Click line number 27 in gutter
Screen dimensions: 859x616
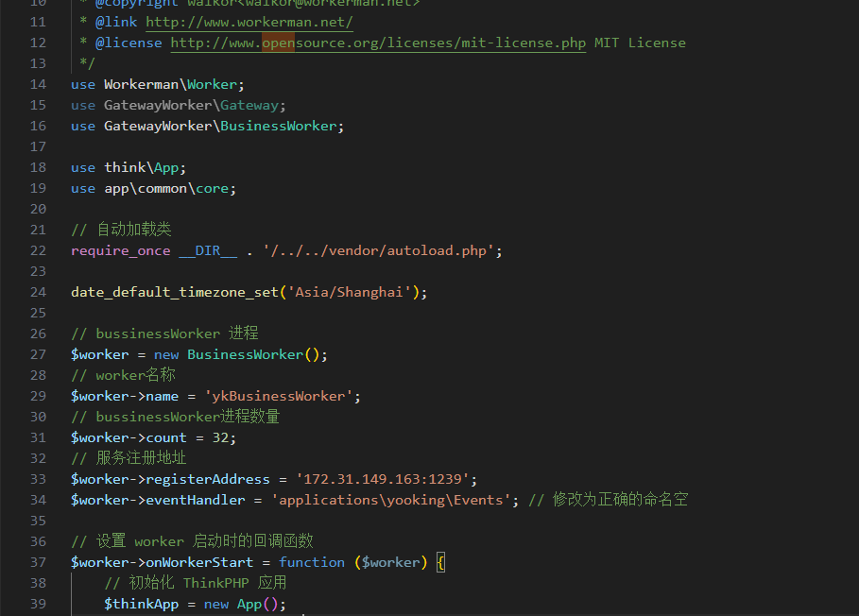38,354
